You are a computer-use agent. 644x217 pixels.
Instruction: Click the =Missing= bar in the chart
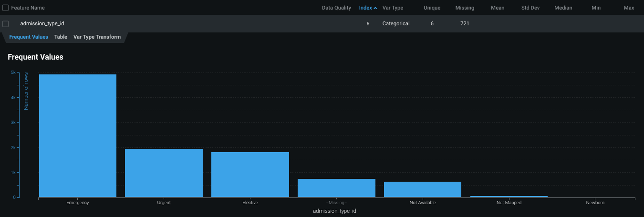[x=336, y=188]
